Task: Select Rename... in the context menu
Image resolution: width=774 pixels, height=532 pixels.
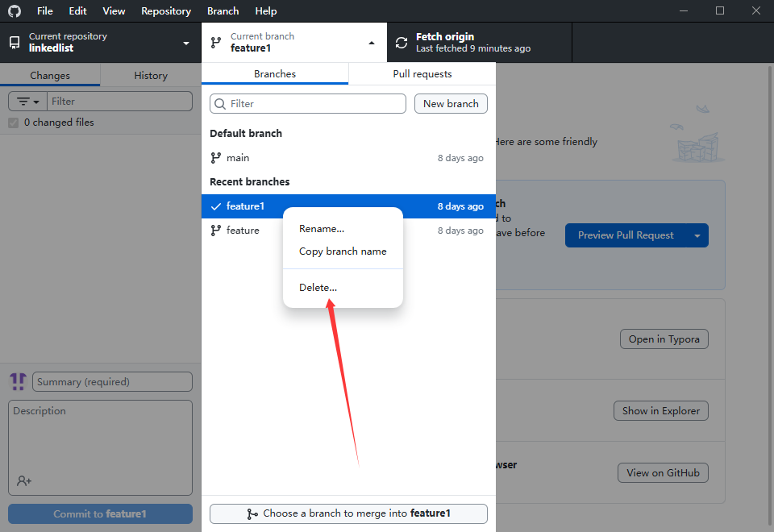Action: point(321,229)
